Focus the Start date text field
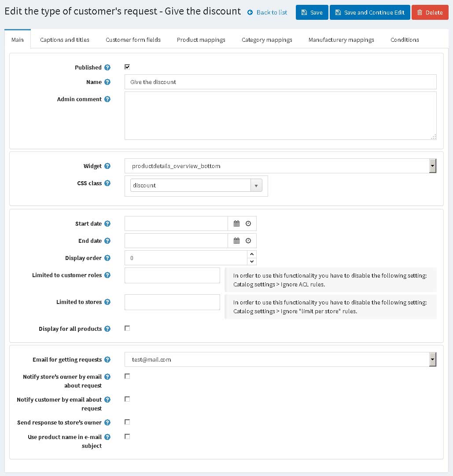Image resolution: width=453 pixels, height=476 pixels. coord(176,224)
